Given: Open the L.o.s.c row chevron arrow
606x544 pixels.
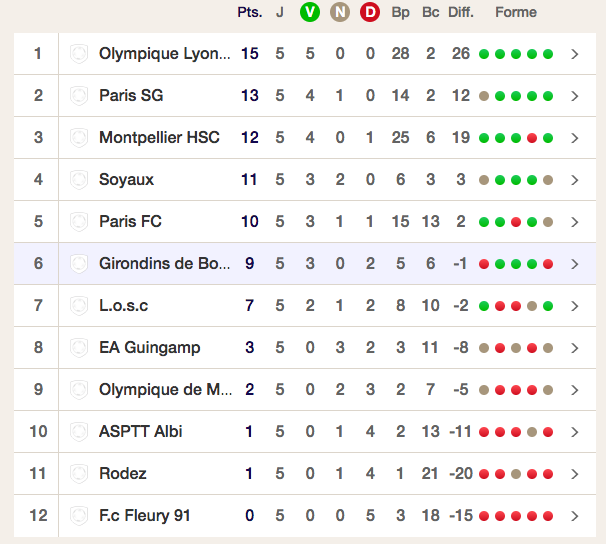Looking at the screenshot, I should pos(575,306).
